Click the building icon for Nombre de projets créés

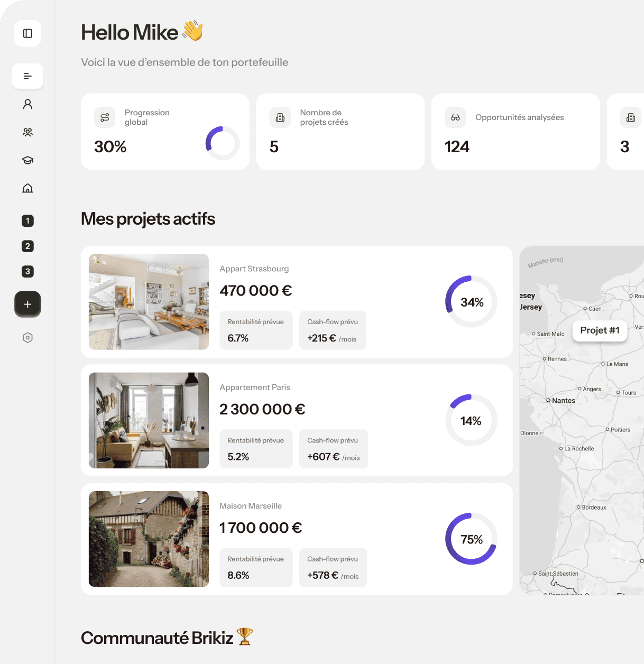click(x=280, y=117)
